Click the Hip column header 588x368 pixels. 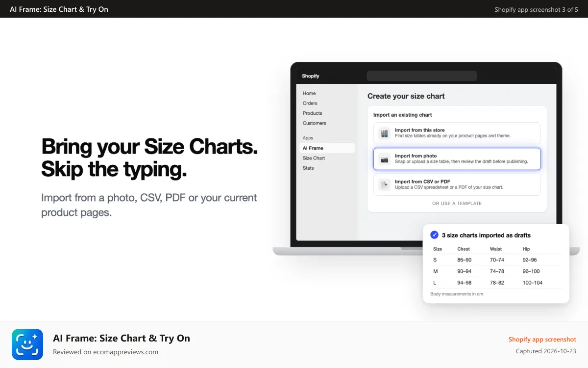click(526, 249)
